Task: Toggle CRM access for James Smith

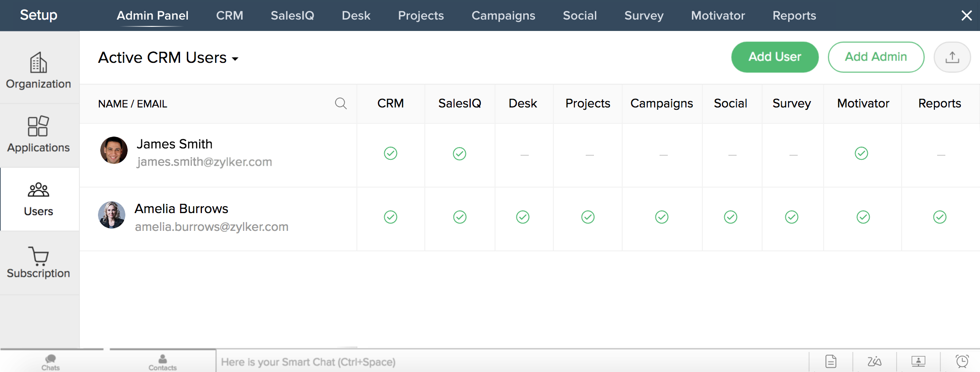Action: [391, 153]
